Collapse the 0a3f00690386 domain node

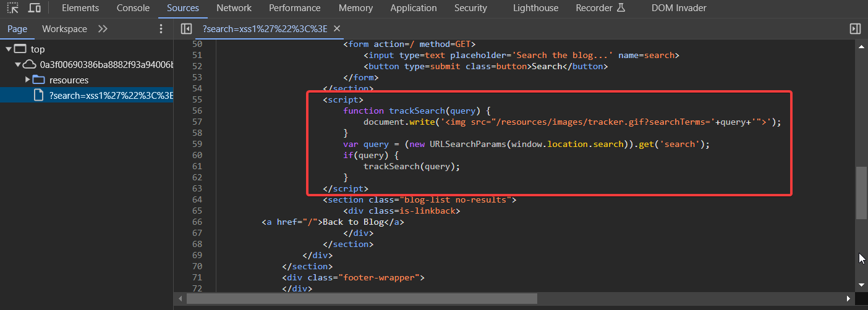coord(19,65)
